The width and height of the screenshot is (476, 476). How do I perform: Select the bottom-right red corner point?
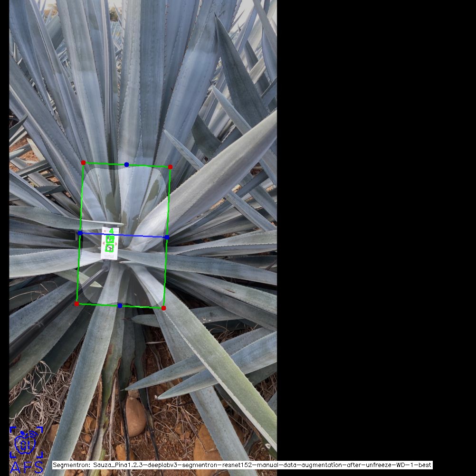click(163, 308)
